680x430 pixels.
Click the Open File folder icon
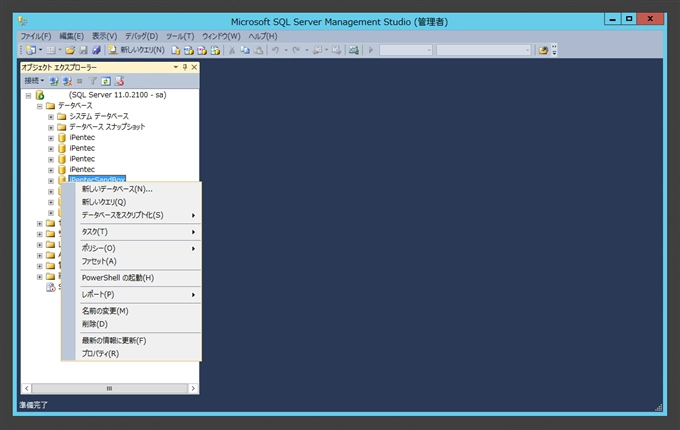pyautogui.click(x=70, y=50)
